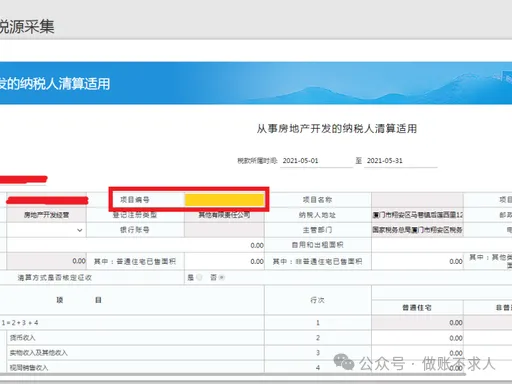Click the horizontal scrollbar at the bottom
This screenshot has width=512, height=384.
233,374
